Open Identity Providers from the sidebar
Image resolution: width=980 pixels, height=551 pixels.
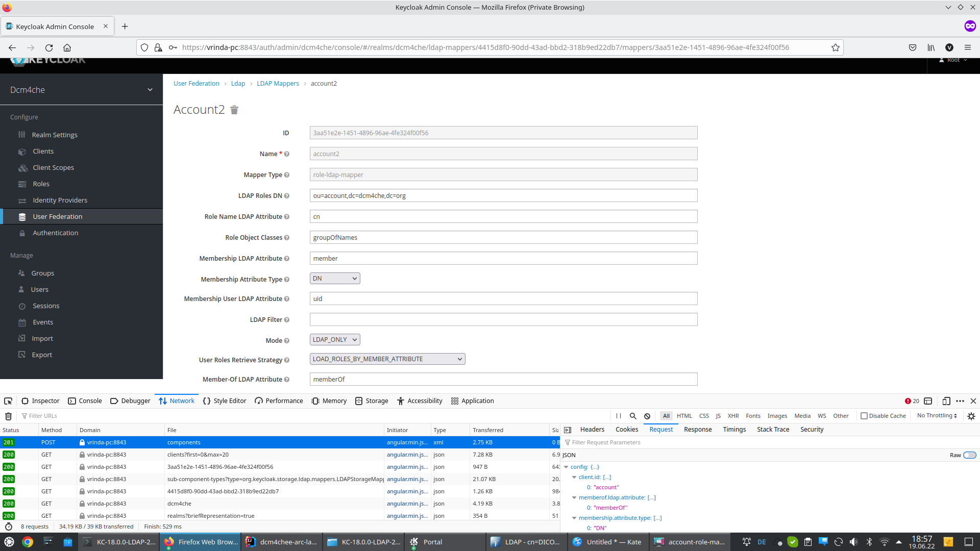pyautogui.click(x=59, y=200)
